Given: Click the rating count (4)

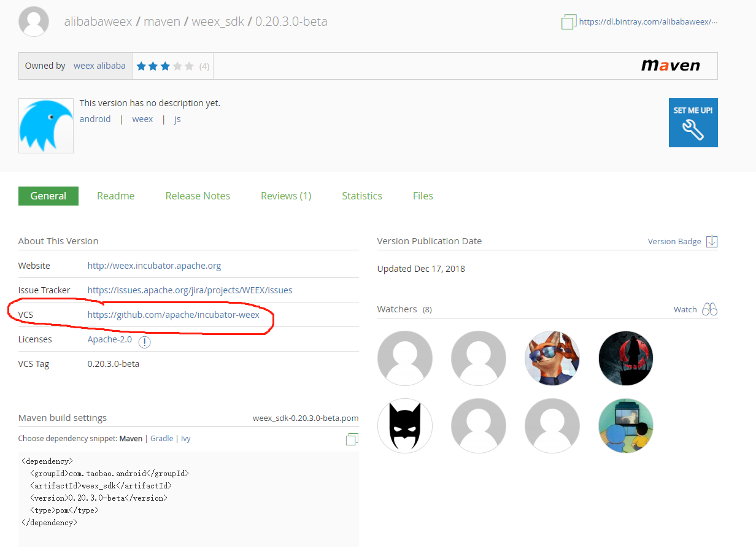Looking at the screenshot, I should (x=204, y=66).
